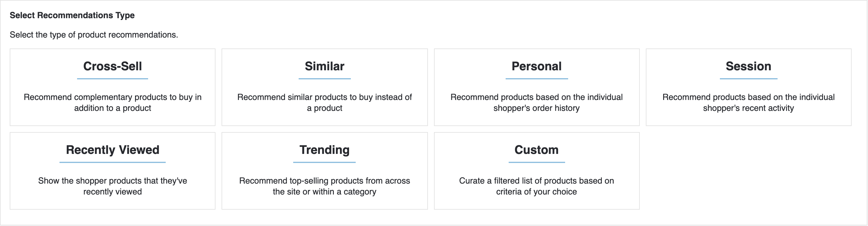
Task: Click the Cross-Sell complementary products description
Action: click(113, 103)
